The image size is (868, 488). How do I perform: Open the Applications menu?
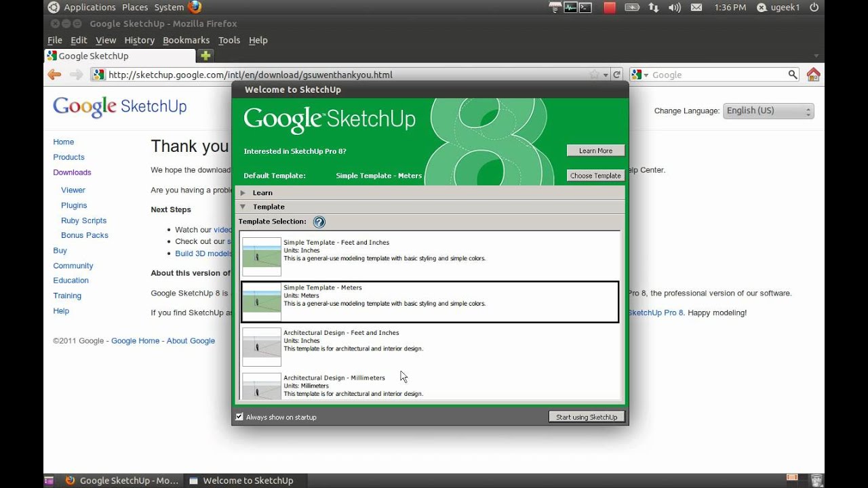(90, 7)
